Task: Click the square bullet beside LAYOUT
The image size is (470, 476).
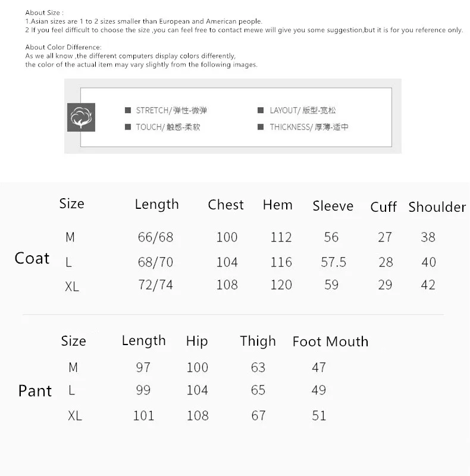Action: [x=261, y=110]
